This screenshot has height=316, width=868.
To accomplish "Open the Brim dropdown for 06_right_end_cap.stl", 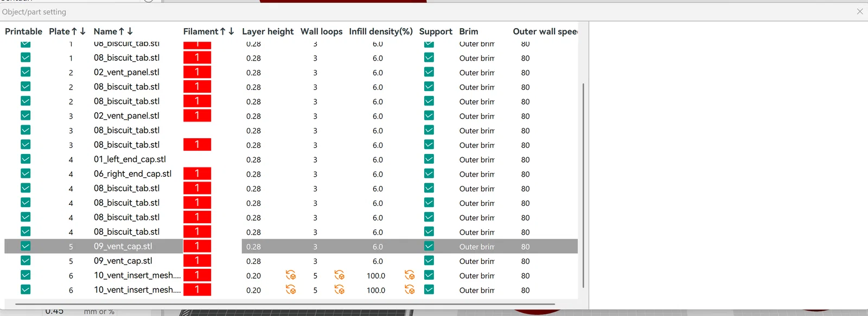I will (x=477, y=174).
